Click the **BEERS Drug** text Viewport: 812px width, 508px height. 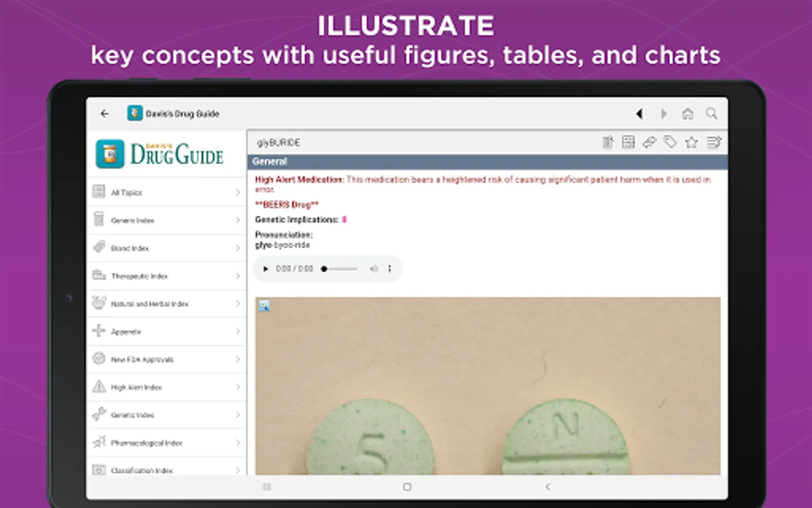point(287,204)
